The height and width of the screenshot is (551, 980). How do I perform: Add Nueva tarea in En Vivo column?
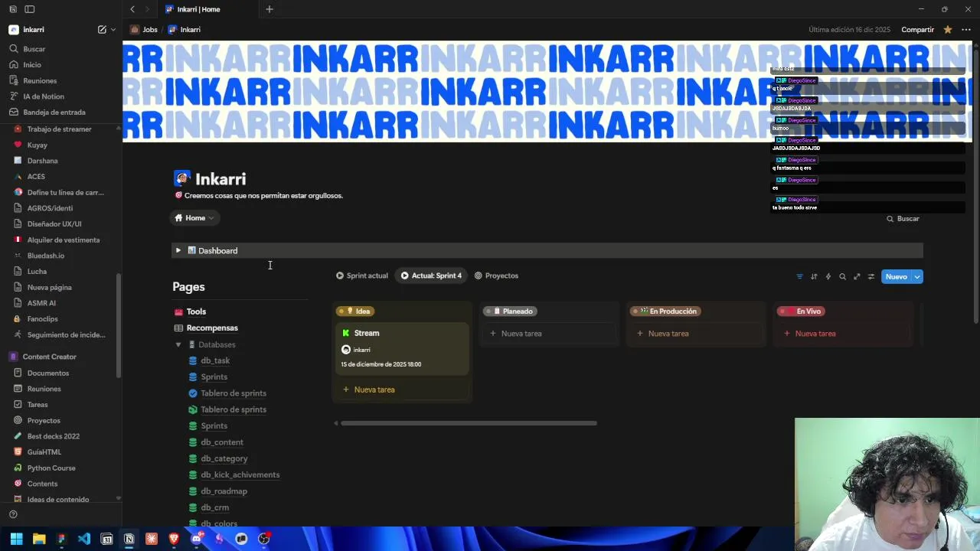click(843, 334)
